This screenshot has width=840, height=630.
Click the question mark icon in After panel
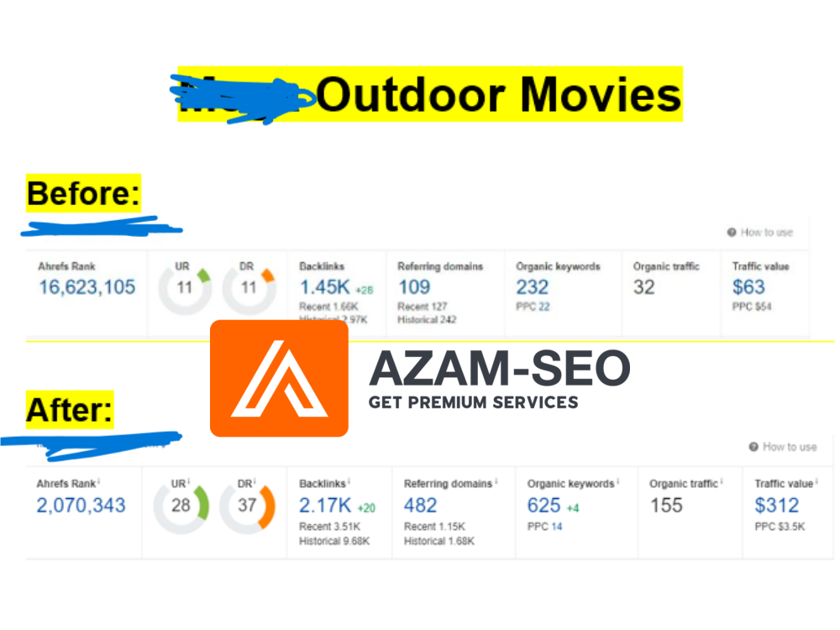(753, 447)
